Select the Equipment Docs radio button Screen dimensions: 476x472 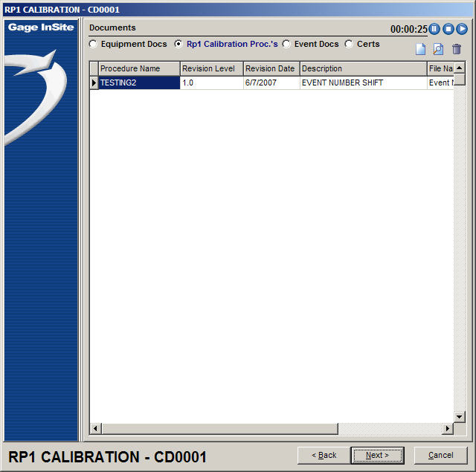pos(93,45)
